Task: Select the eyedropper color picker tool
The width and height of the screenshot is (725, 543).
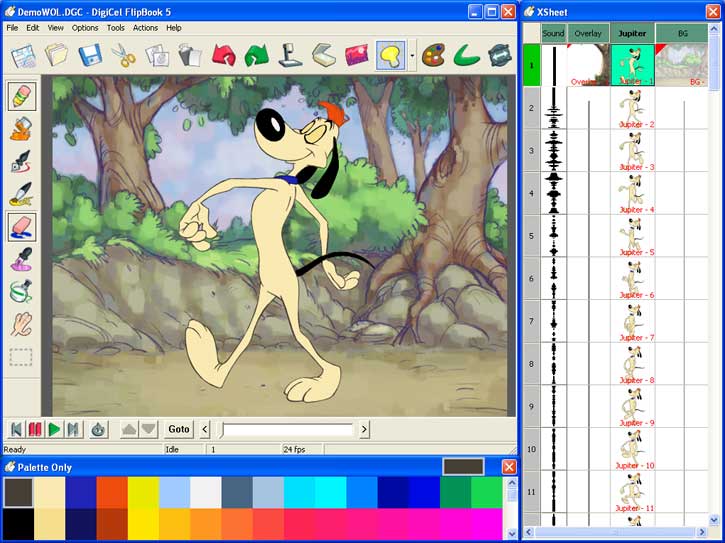Action: (21, 259)
